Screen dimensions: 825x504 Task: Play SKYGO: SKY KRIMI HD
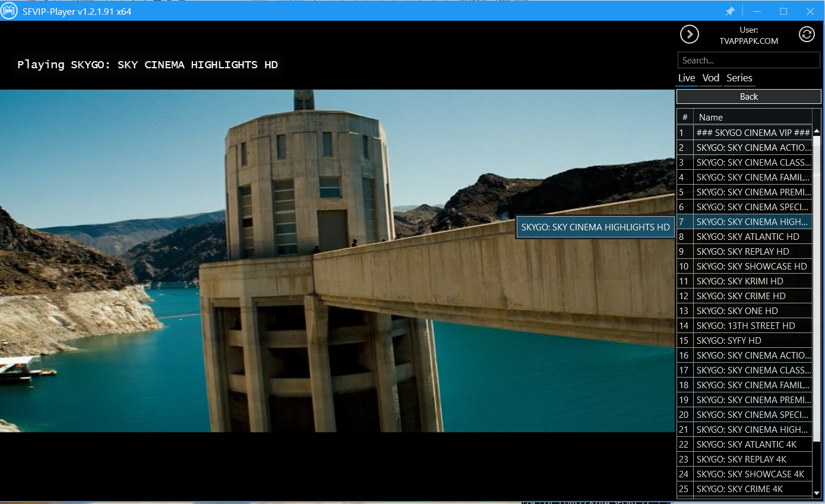point(744,281)
